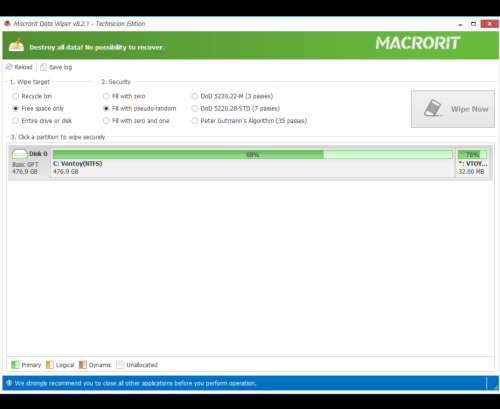
Task: Click the Wipe Now button
Action: click(453, 109)
